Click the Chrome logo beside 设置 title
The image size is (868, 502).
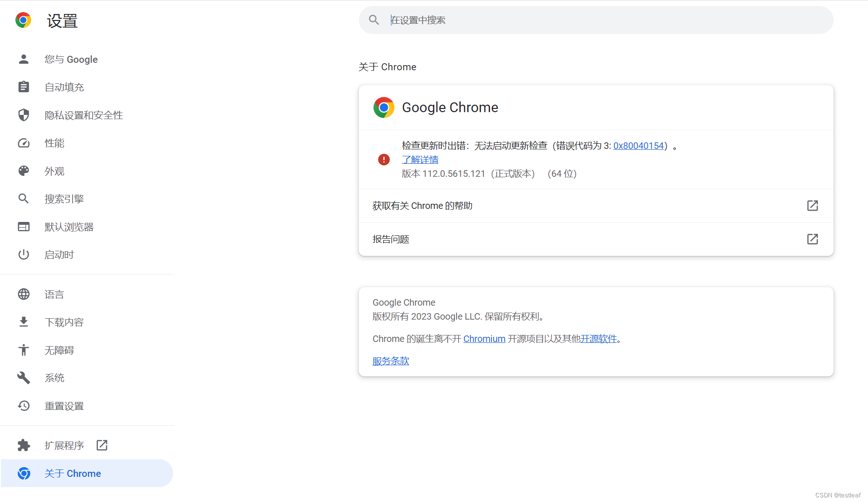pyautogui.click(x=23, y=20)
